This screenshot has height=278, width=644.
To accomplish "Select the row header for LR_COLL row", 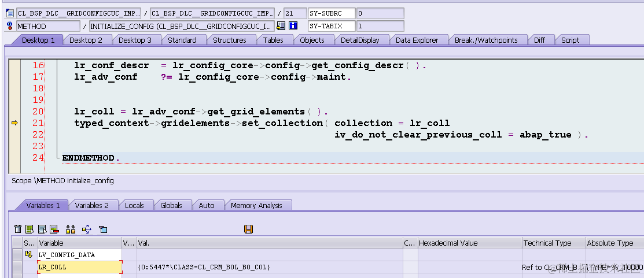I will click(16, 267).
